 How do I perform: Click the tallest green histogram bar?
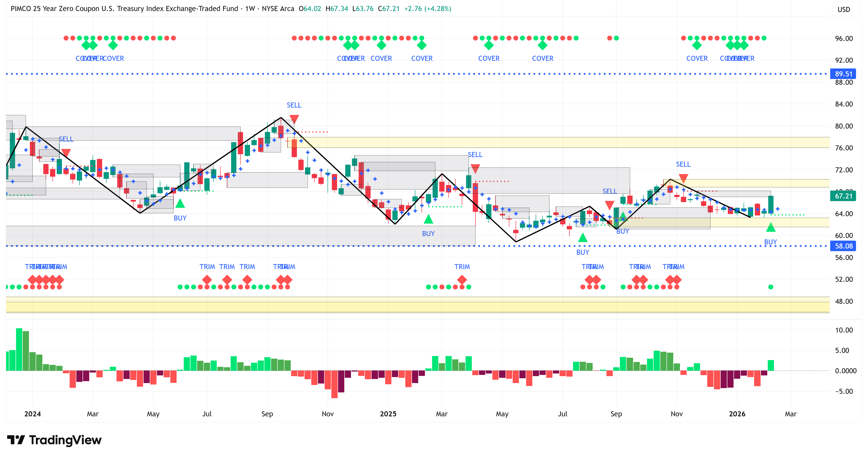(x=19, y=349)
